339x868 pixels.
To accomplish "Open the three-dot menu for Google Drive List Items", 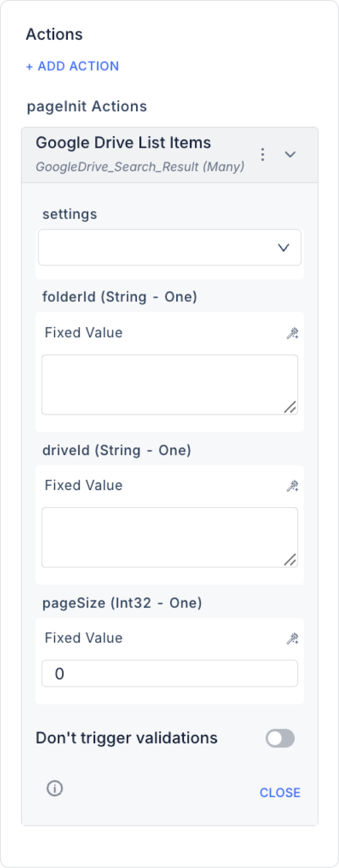I will pos(263,155).
